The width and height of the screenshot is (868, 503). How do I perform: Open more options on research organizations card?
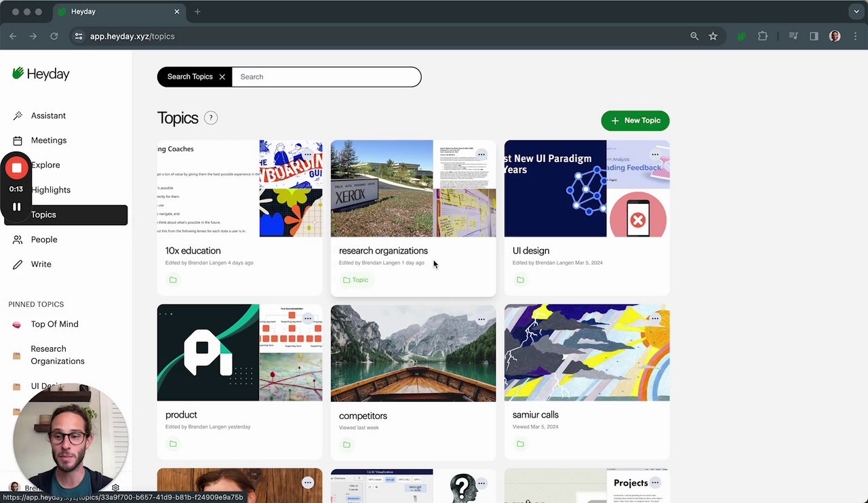tap(481, 155)
